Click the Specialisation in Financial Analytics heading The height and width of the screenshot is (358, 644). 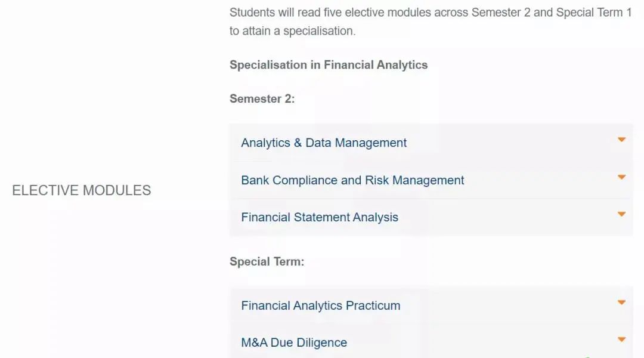tap(329, 65)
